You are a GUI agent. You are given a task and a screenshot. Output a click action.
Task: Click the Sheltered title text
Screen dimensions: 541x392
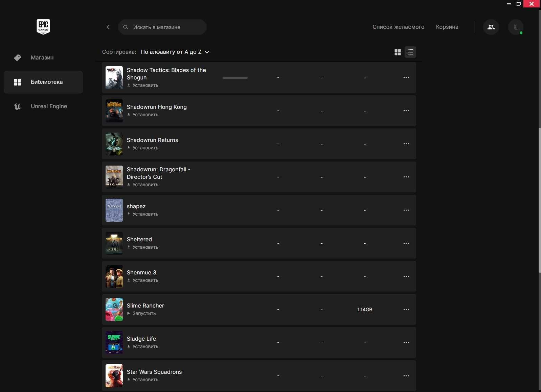pos(139,239)
